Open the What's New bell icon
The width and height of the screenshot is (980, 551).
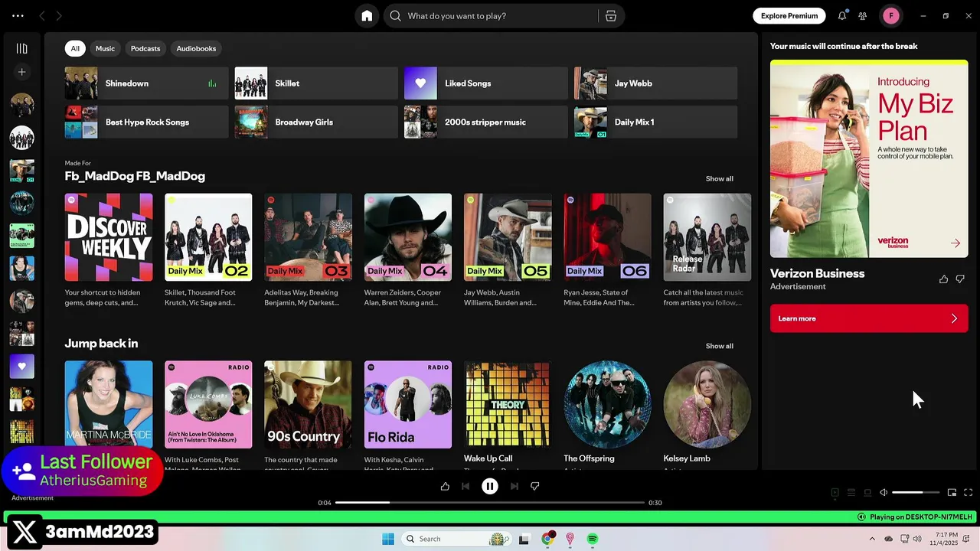point(842,16)
